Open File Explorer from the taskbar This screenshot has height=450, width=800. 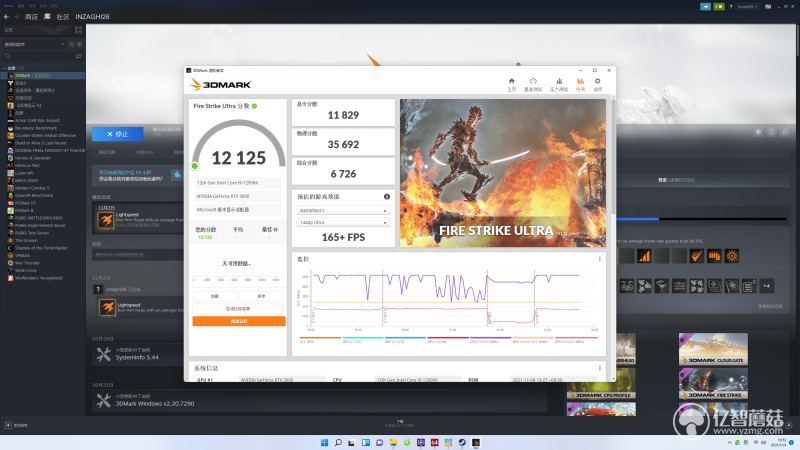[393, 442]
